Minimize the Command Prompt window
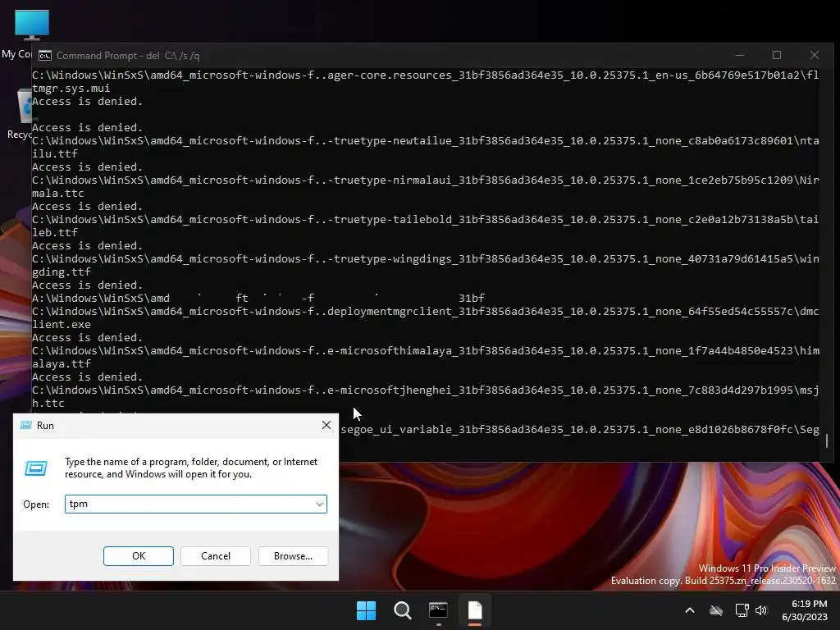Screen dimensions: 840x630 point(740,55)
